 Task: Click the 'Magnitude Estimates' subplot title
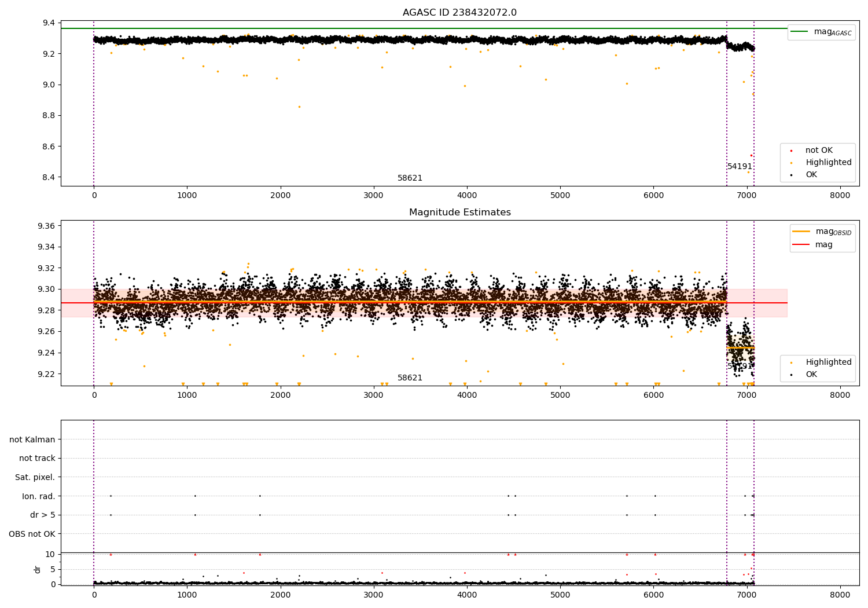459,213
